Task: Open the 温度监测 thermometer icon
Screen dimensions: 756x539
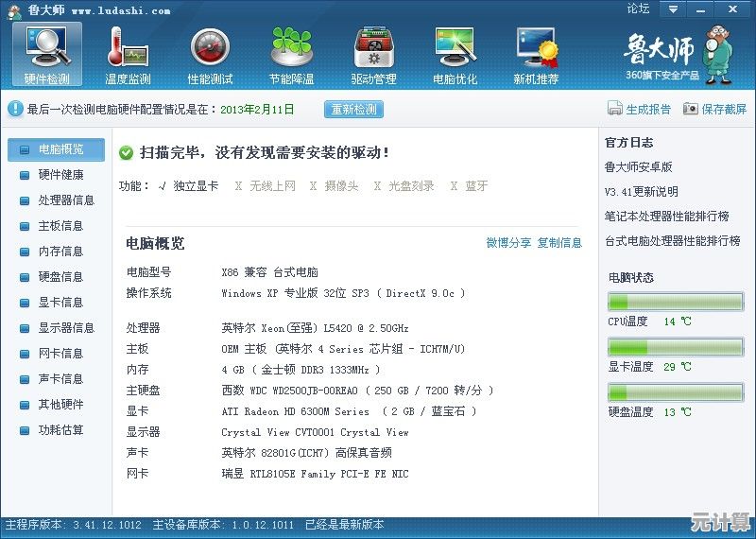Action: coord(129,54)
